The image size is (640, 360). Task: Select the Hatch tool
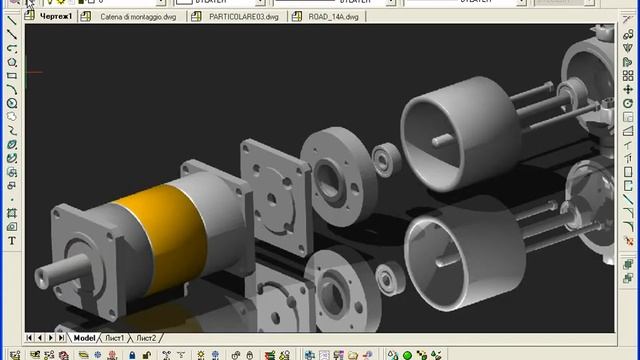[12, 213]
